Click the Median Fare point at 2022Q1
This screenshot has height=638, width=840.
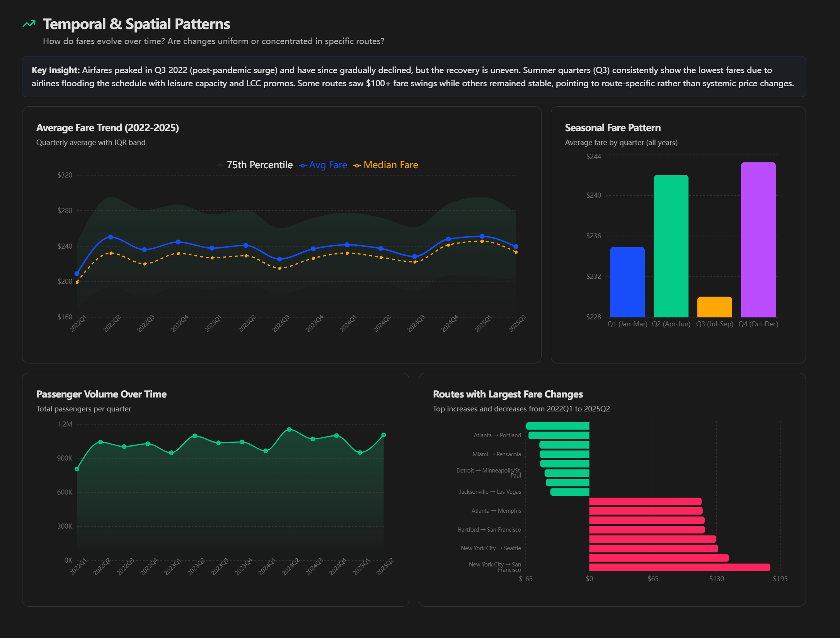tap(77, 282)
